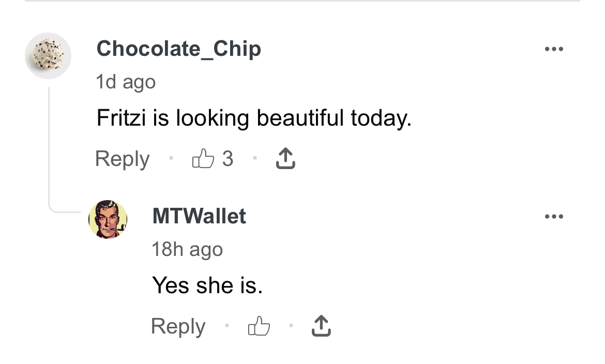This screenshot has height=364, width=605.
Task: Reply to Chocolate_Chip's comment
Action: [122, 159]
